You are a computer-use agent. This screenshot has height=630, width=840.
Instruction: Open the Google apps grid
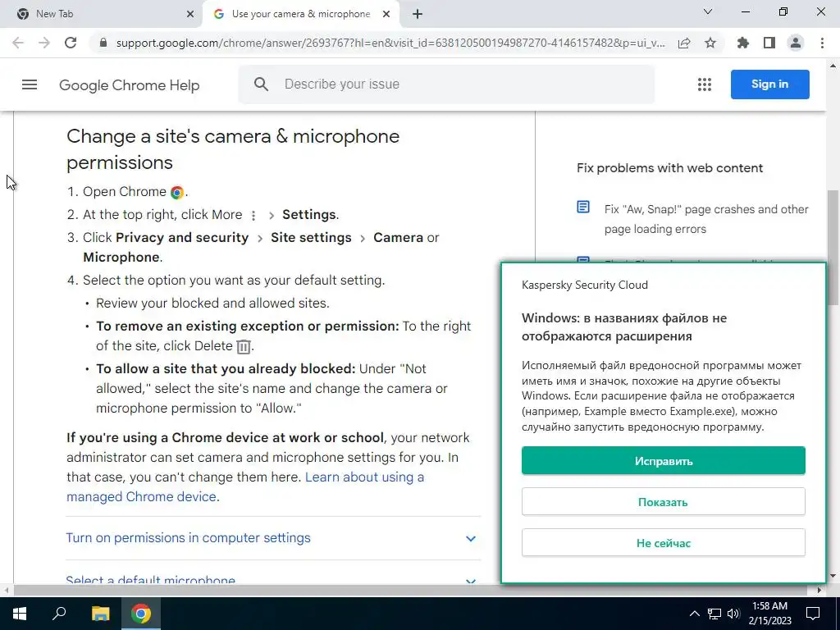(705, 84)
